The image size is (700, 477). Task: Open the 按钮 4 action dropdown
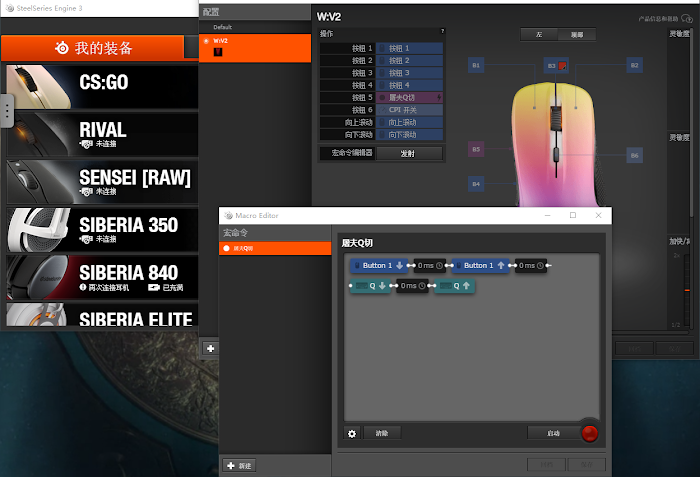[x=409, y=85]
